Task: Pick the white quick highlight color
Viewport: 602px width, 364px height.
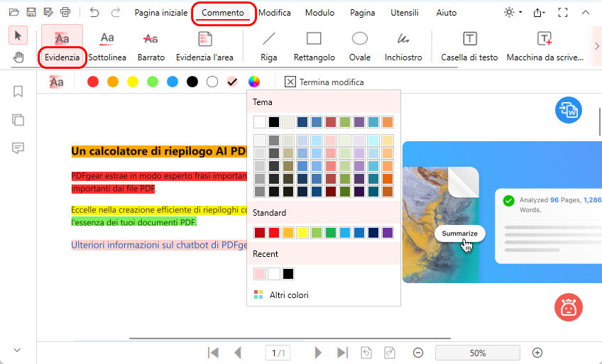Action: coord(212,82)
